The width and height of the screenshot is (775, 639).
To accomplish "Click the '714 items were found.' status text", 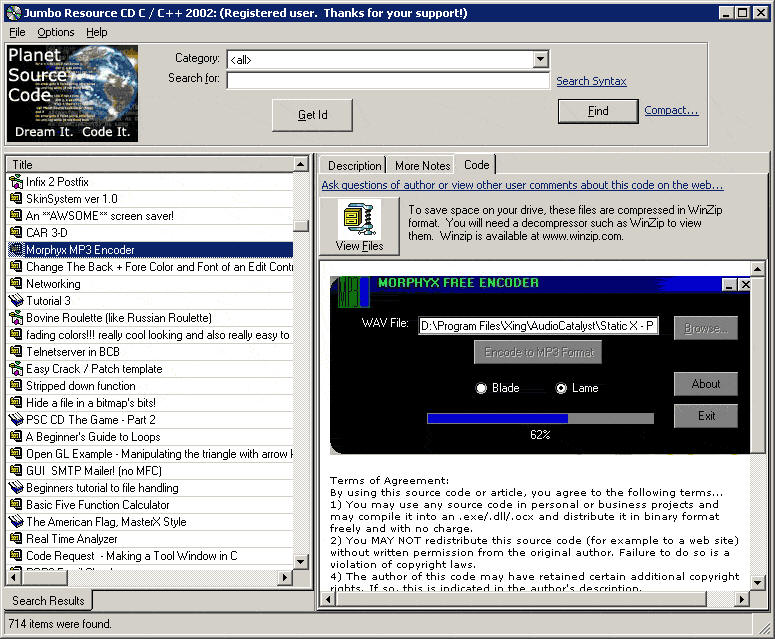I will pyautogui.click(x=60, y=624).
